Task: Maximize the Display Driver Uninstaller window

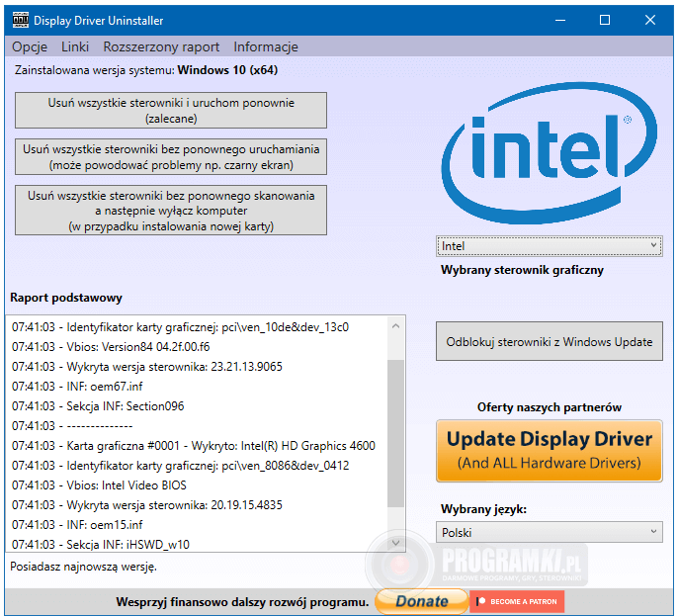Action: [x=605, y=21]
